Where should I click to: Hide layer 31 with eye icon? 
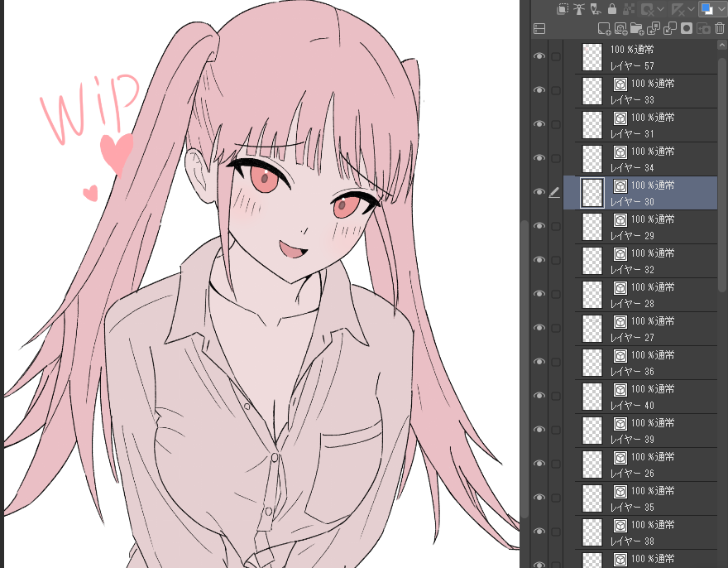coord(539,124)
